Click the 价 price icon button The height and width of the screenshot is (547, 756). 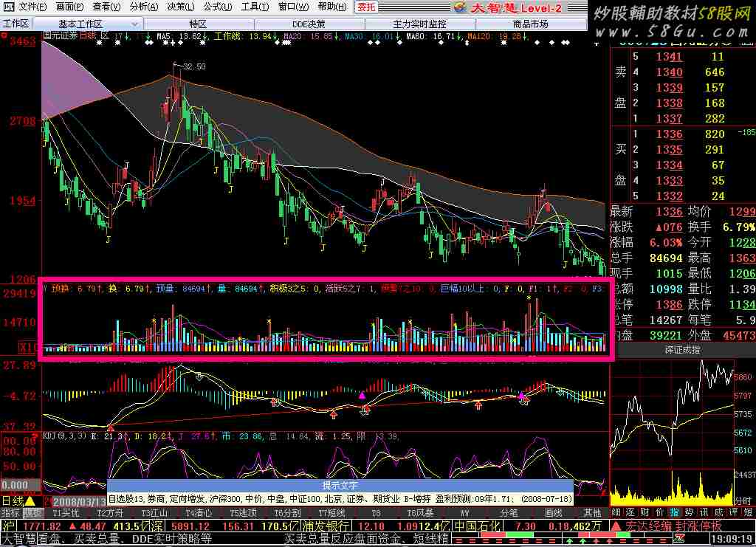[659, 512]
